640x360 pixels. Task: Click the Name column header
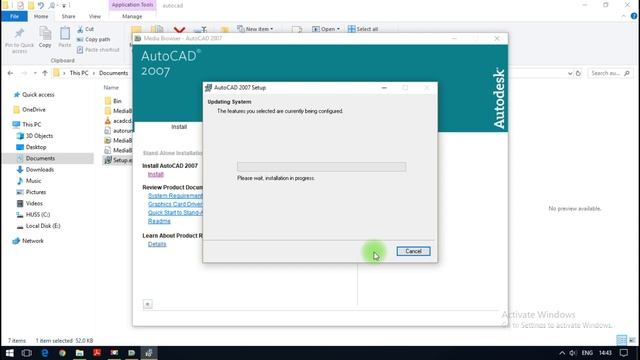point(111,88)
